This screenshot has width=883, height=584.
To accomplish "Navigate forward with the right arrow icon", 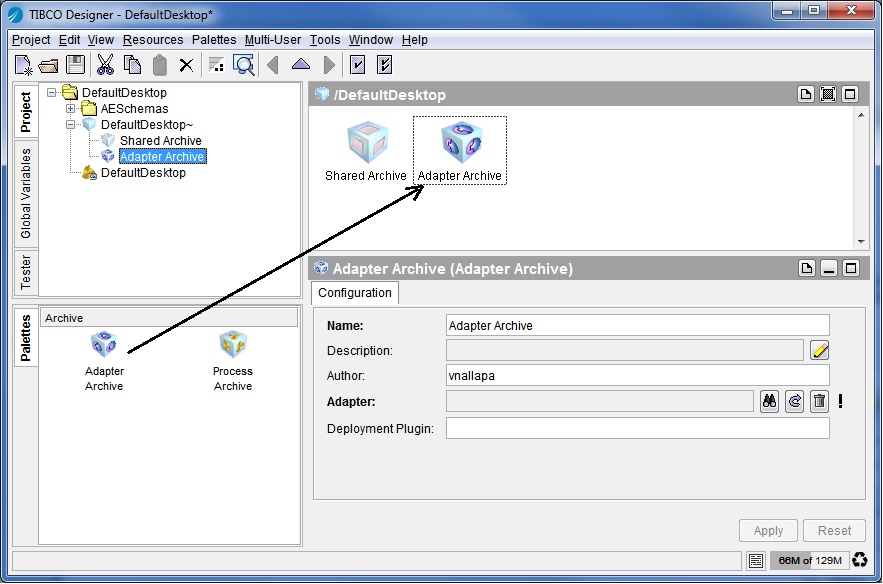I will coord(329,65).
